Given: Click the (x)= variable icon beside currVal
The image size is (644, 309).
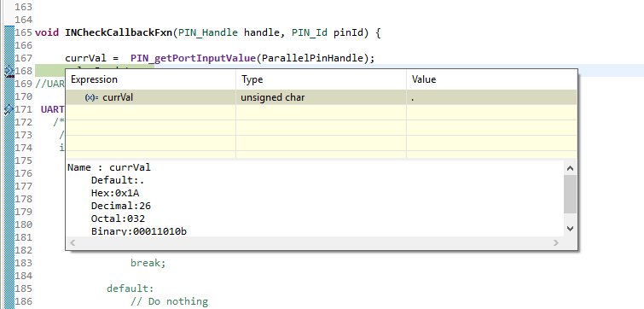Looking at the screenshot, I should pyautogui.click(x=91, y=97).
